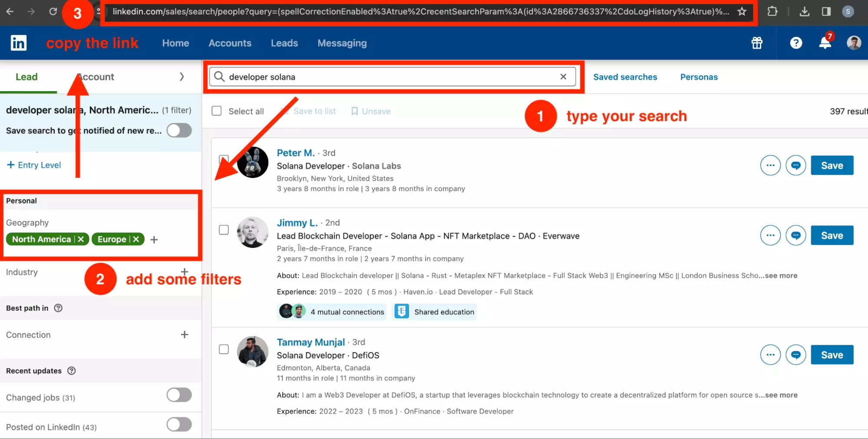Message Peter M. via chat bubble icon
Image resolution: width=868 pixels, height=439 pixels.
796,165
